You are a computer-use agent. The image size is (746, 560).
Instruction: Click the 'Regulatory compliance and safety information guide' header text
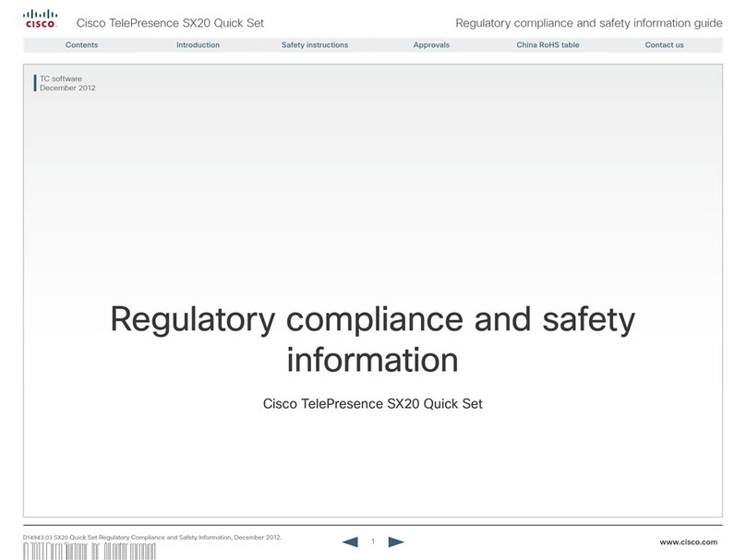588,23
